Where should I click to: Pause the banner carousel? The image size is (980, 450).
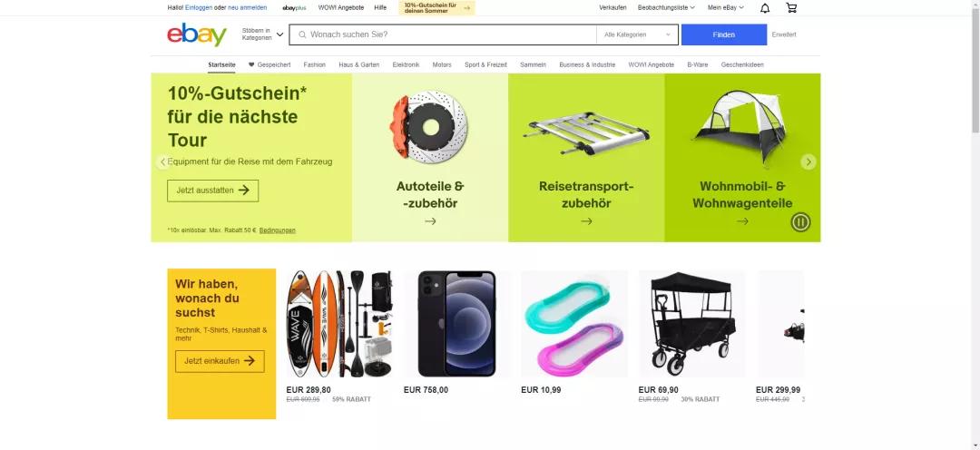[800, 222]
